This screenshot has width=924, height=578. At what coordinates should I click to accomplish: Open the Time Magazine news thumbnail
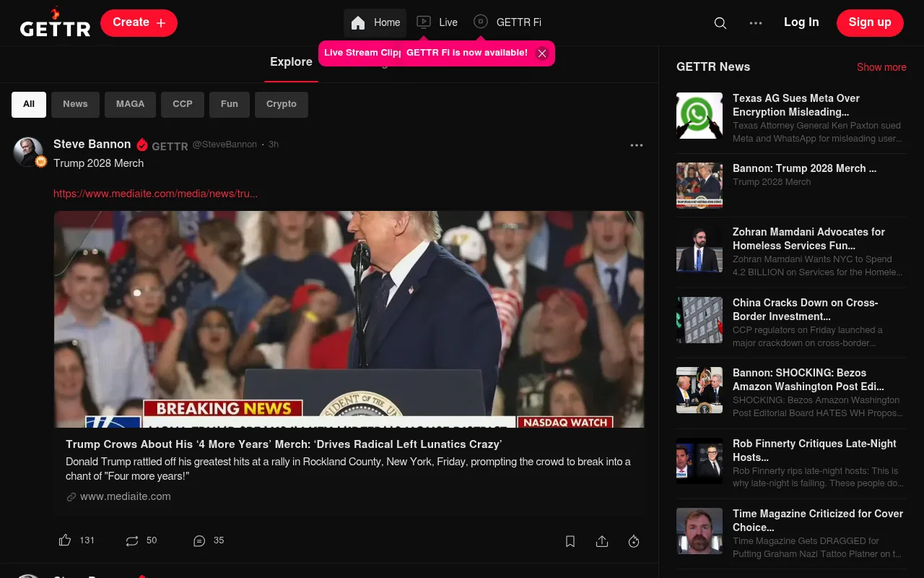[x=699, y=531]
